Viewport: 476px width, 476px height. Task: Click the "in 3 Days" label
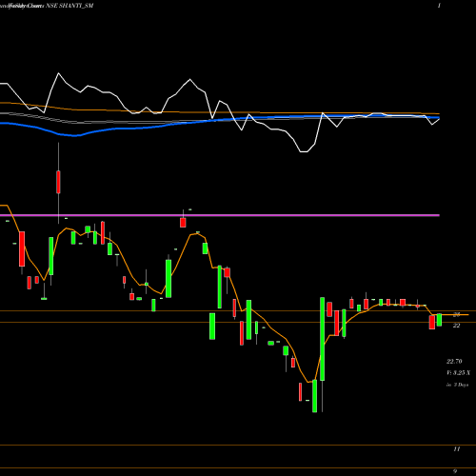point(457,385)
